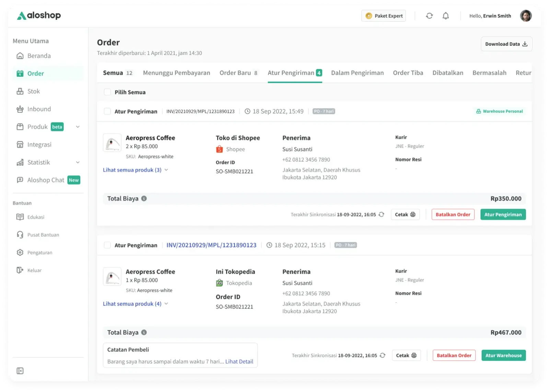Check the 15:49 order checkbox
Screen dimensions: 549x392
107,111
